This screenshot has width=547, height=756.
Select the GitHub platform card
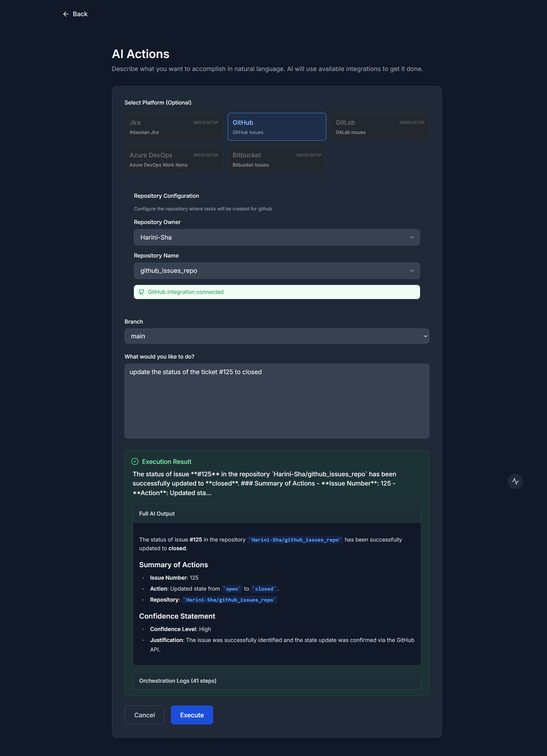pos(276,127)
